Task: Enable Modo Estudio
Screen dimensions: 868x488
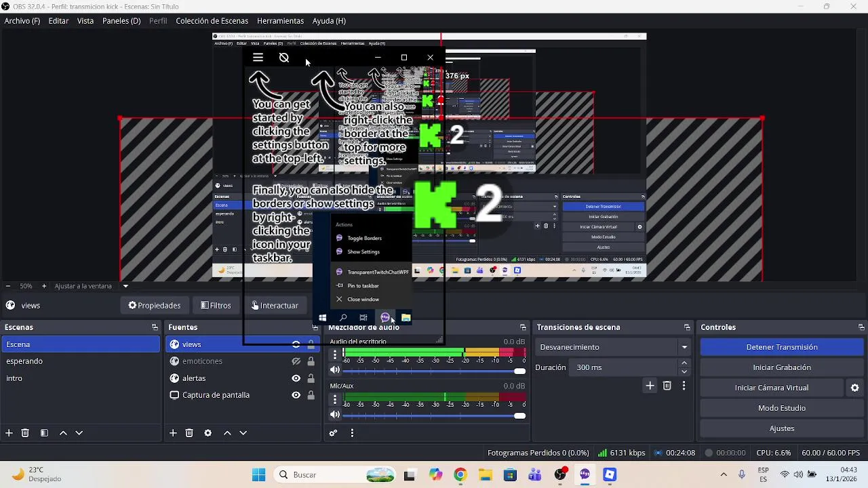Action: [782, 408]
